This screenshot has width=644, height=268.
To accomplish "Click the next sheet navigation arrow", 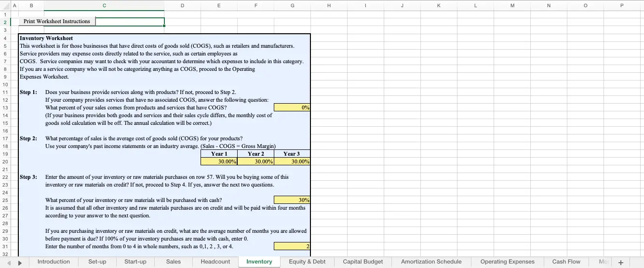I will point(20,262).
